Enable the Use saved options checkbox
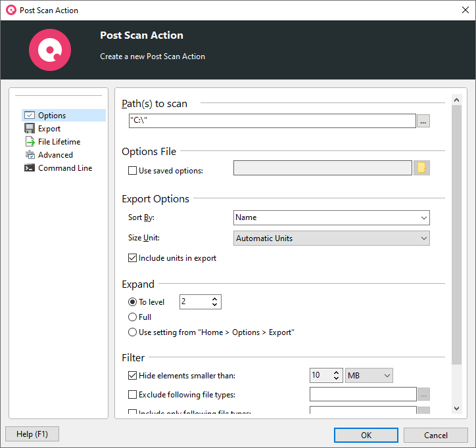Viewport: 476px width, 448px height. point(132,171)
